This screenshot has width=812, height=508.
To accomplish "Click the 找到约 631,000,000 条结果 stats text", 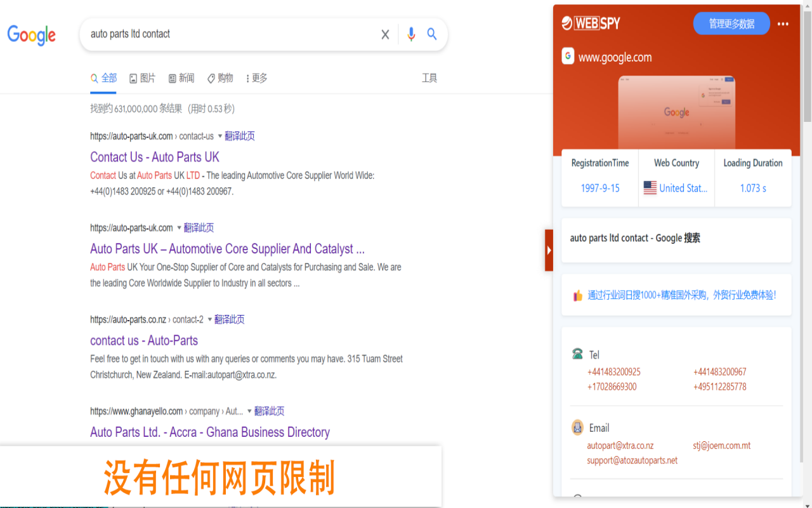I will (x=162, y=109).
